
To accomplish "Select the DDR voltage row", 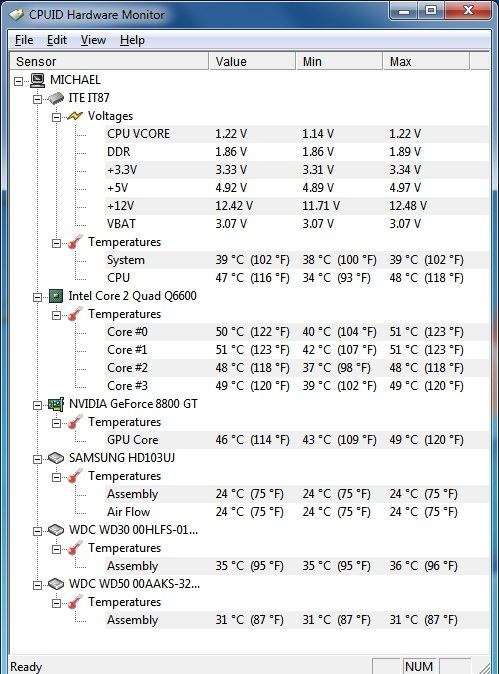I will click(297, 152).
